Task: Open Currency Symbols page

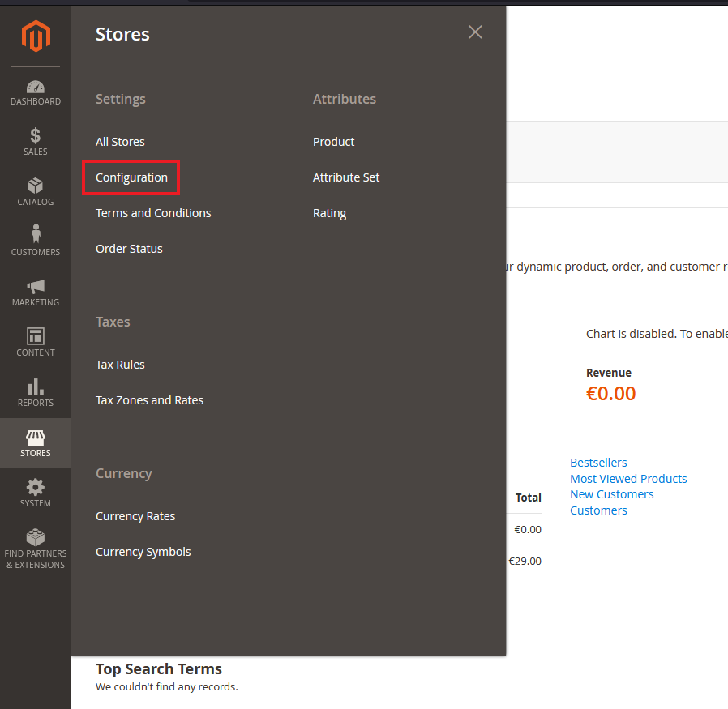Action: pyautogui.click(x=143, y=552)
